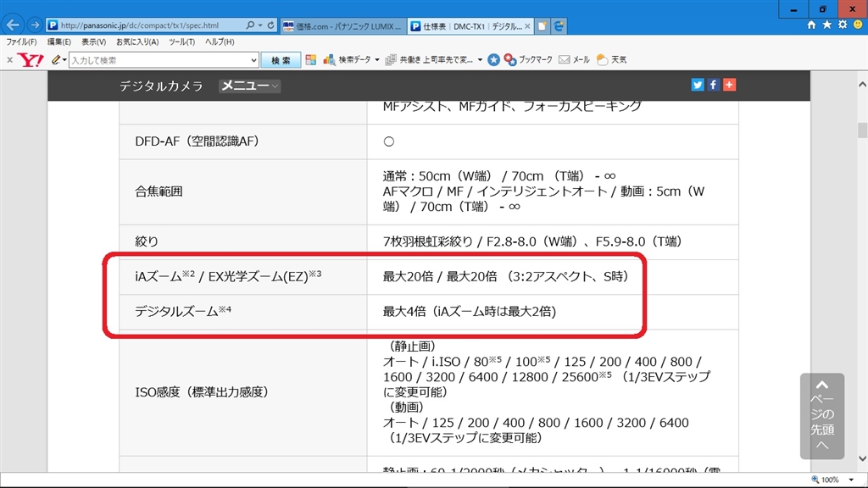Open the 編集(E) menu
This screenshot has height=488, width=868.
click(x=59, y=42)
